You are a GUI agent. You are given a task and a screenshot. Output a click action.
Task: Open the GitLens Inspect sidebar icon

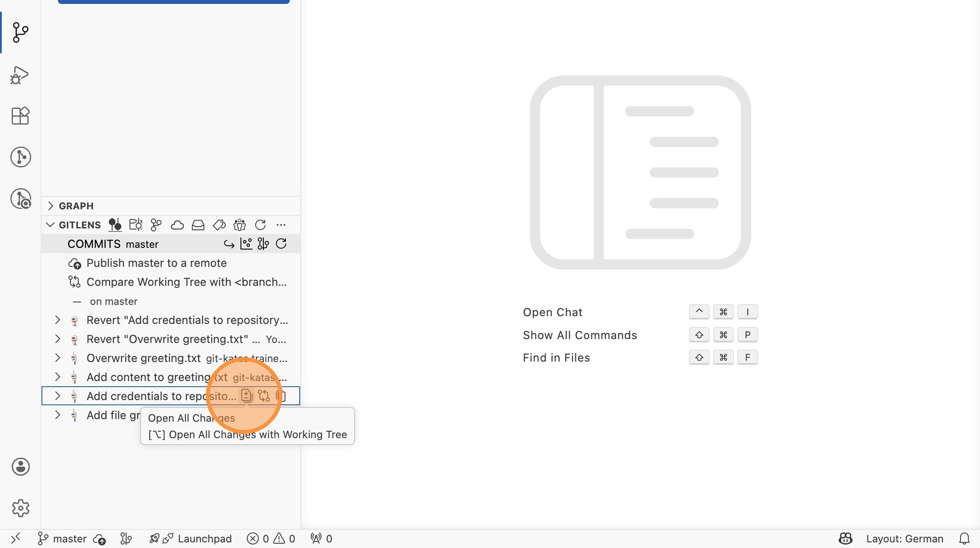click(20, 199)
